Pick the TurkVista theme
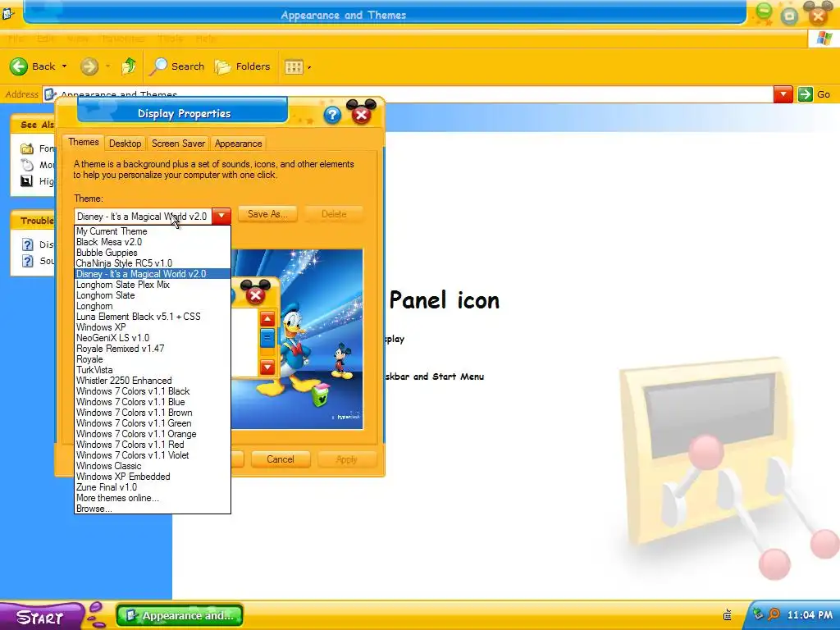This screenshot has width=840, height=630. tap(153, 370)
